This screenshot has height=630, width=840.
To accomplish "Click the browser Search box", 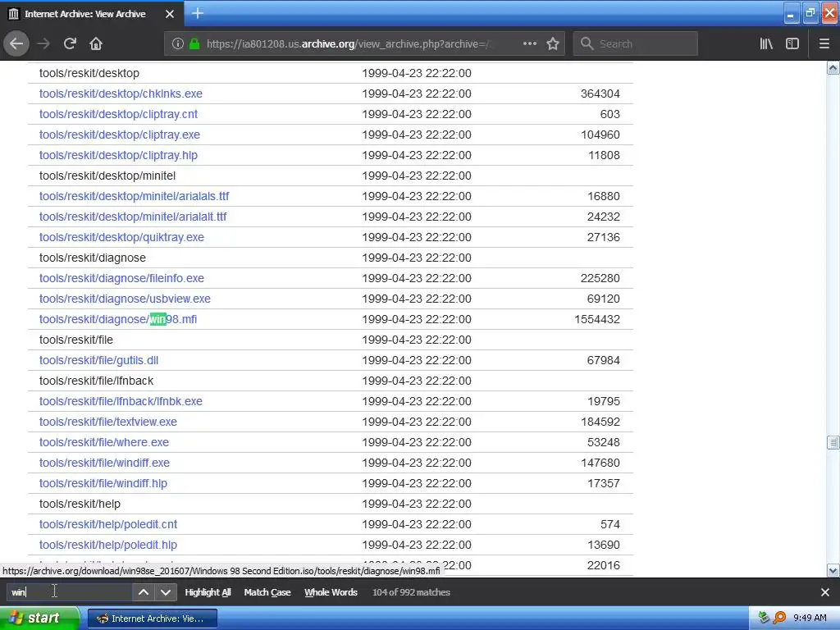I will [x=636, y=44].
